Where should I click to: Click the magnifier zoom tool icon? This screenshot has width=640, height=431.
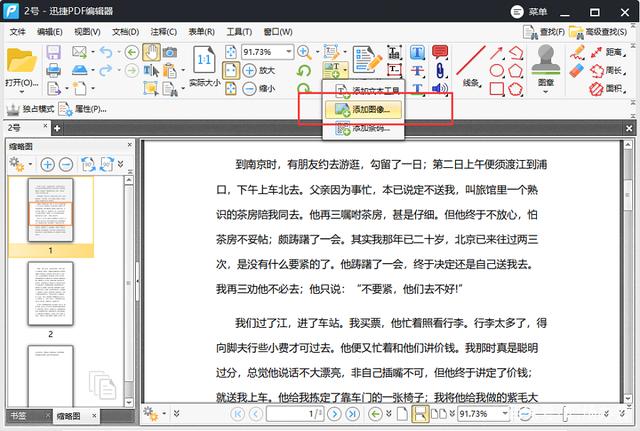(x=304, y=52)
